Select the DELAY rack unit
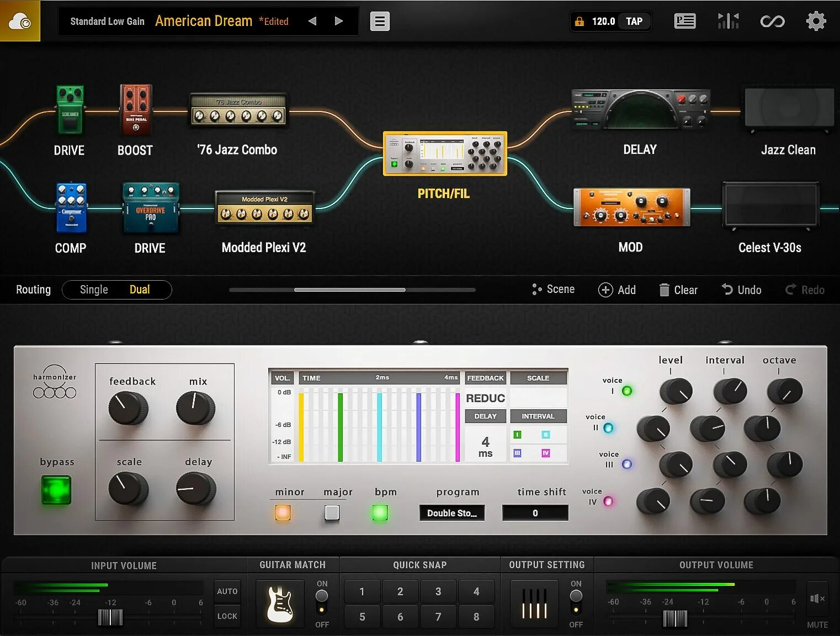Image resolution: width=840 pixels, height=636 pixels. click(x=640, y=109)
